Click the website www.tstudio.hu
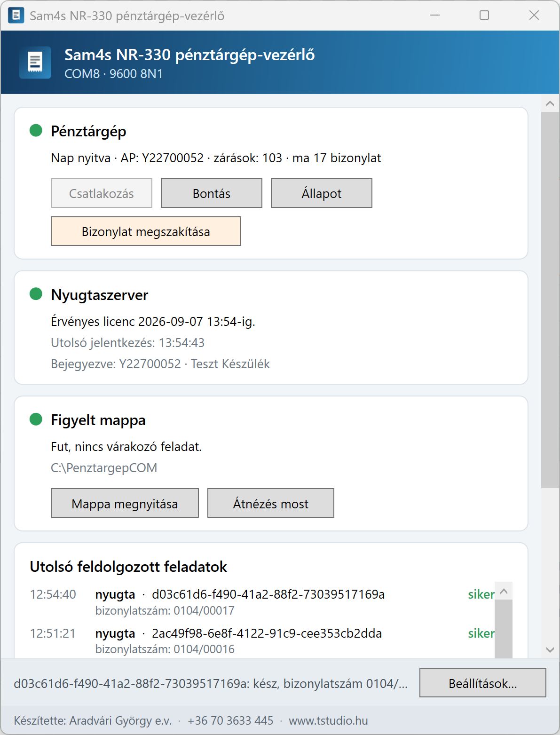Screen dimensions: 560x735 328,720
